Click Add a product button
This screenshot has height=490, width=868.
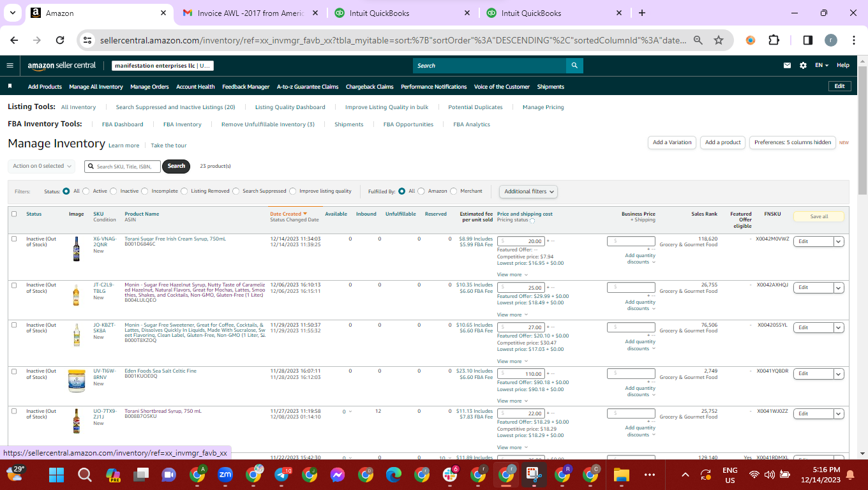click(723, 142)
